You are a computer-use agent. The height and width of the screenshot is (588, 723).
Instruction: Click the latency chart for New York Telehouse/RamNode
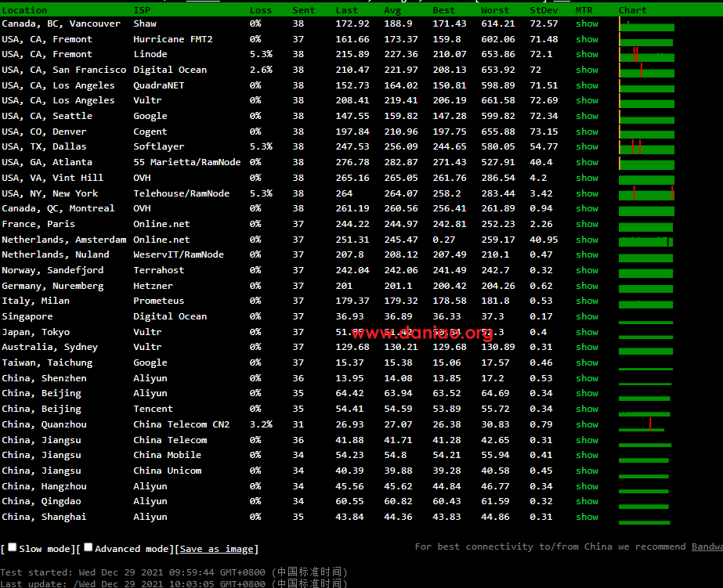click(x=646, y=193)
